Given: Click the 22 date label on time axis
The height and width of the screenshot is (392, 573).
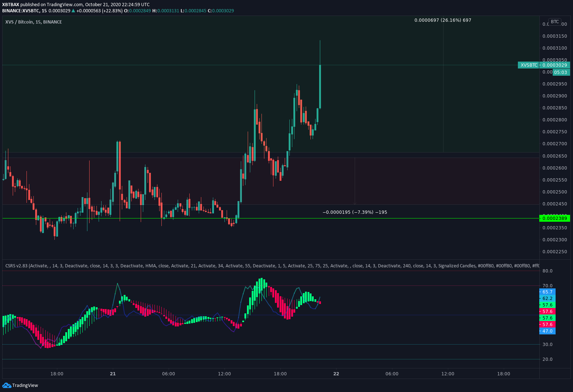Looking at the screenshot, I should pos(336,374).
